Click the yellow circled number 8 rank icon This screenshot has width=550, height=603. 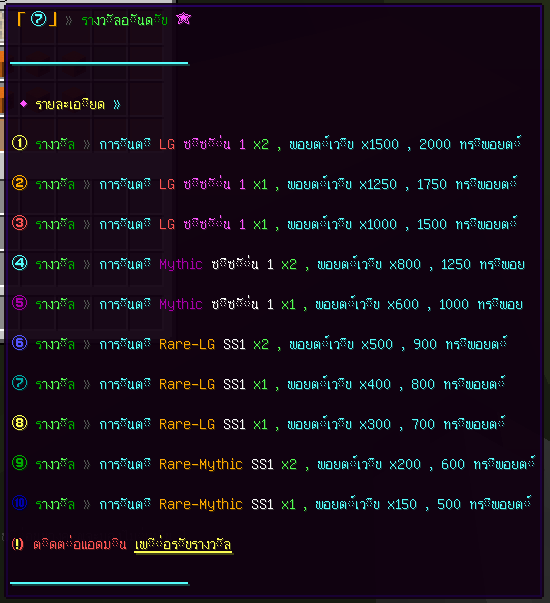coord(20,423)
